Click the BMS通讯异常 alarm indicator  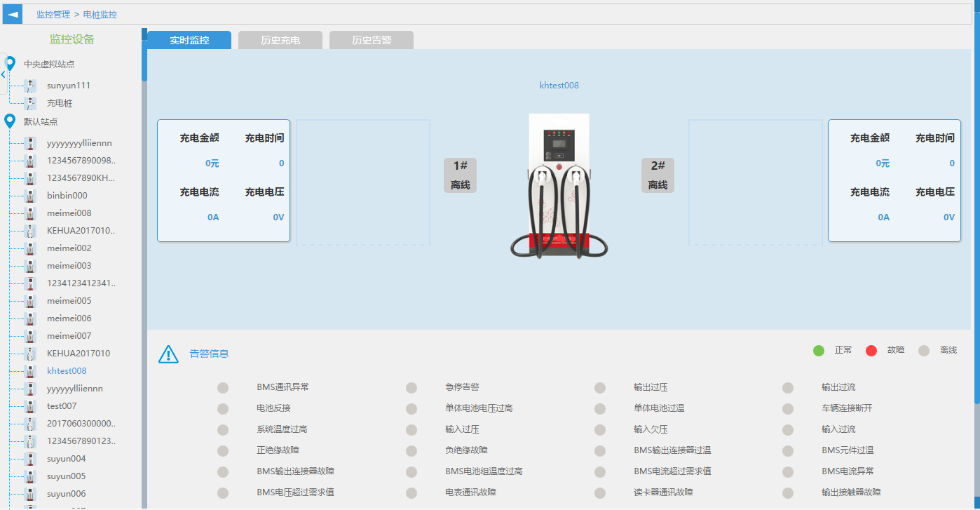pos(223,387)
